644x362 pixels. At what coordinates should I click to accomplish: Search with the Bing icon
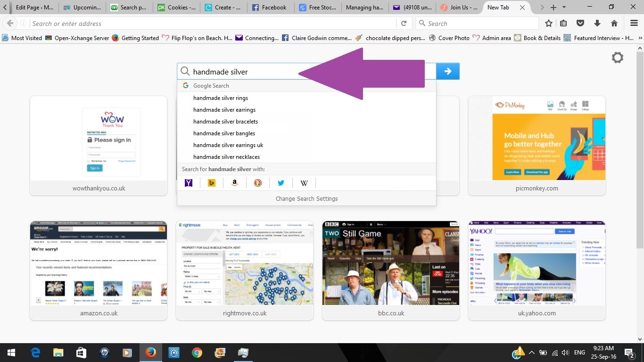(212, 183)
